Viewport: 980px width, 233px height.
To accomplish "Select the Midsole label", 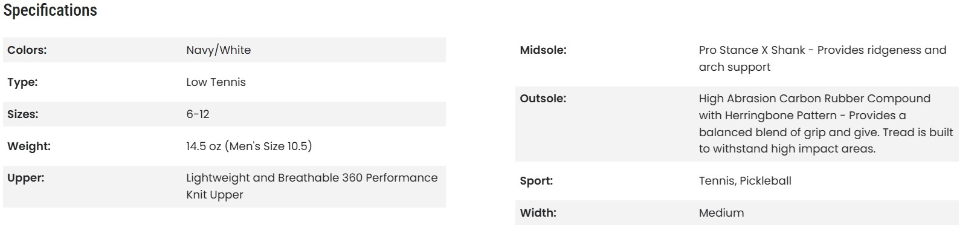I will [543, 50].
